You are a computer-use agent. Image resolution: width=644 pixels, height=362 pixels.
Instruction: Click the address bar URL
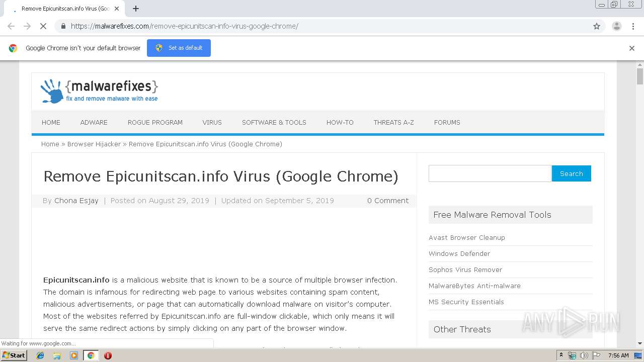pyautogui.click(x=184, y=26)
